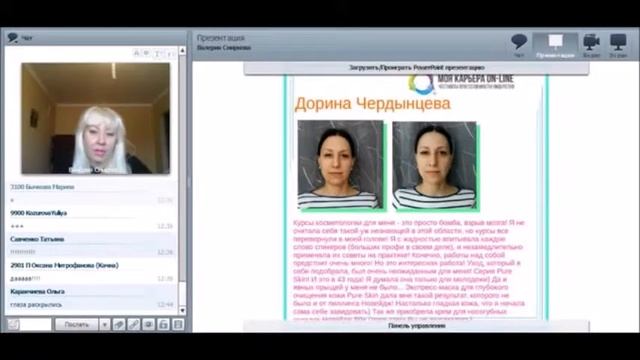Open the dropdown arrow beside Послать
640x360 pixels.
click(x=104, y=324)
